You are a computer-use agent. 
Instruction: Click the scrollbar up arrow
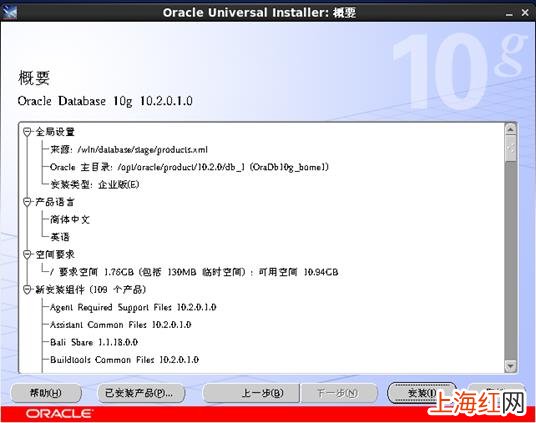510,130
